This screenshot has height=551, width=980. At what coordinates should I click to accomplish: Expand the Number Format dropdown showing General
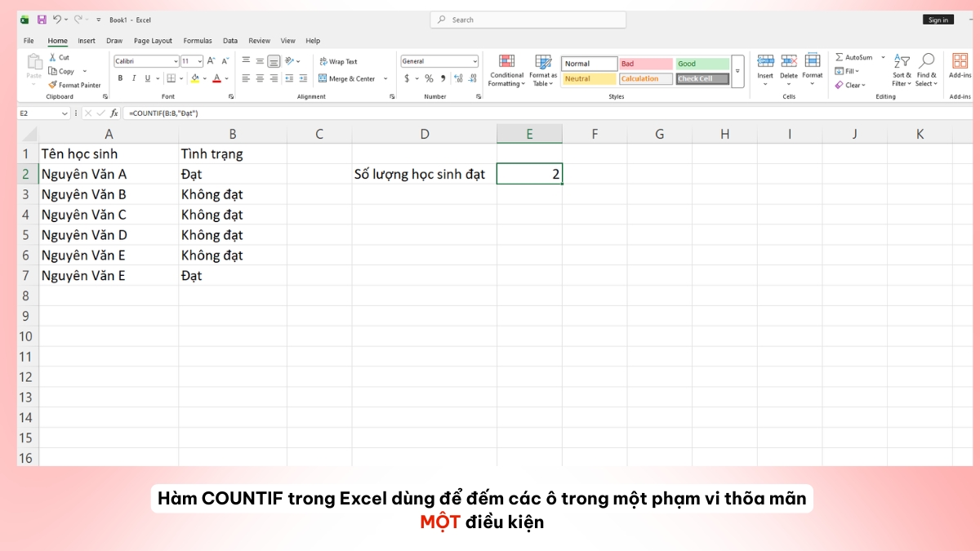476,61
